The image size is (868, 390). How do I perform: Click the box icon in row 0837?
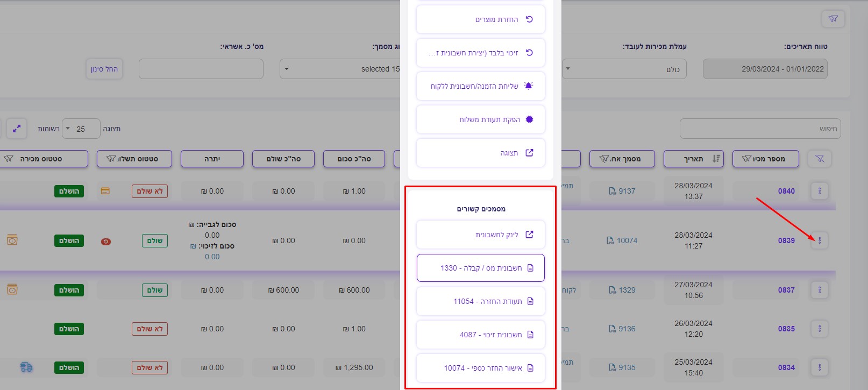12,290
